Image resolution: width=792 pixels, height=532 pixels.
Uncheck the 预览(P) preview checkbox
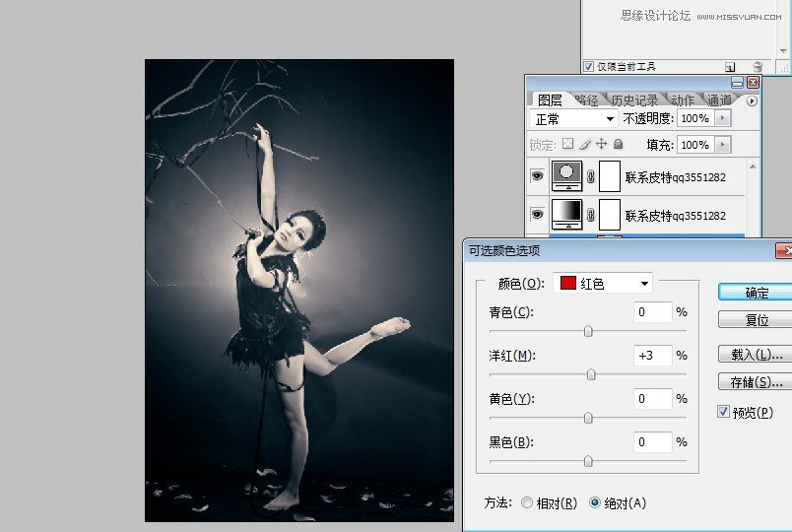point(724,412)
